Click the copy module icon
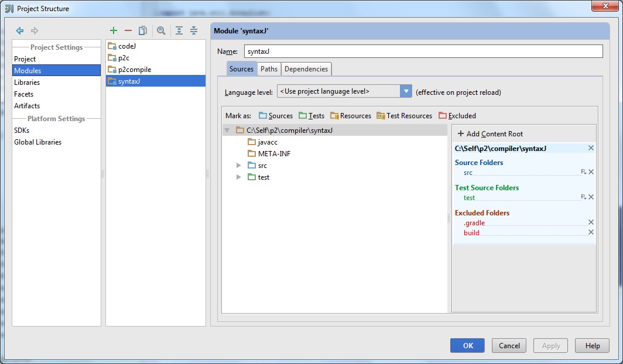The image size is (623, 364). (143, 30)
